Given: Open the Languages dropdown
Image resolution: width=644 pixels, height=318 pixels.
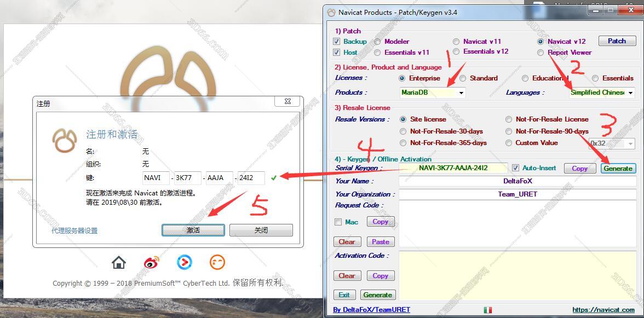Looking at the screenshot, I should pos(602,92).
